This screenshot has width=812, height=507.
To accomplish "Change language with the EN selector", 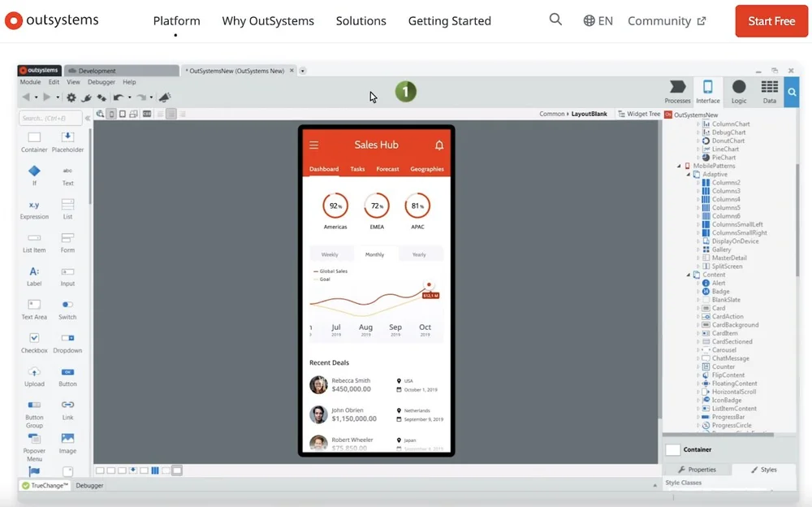I will coord(598,21).
